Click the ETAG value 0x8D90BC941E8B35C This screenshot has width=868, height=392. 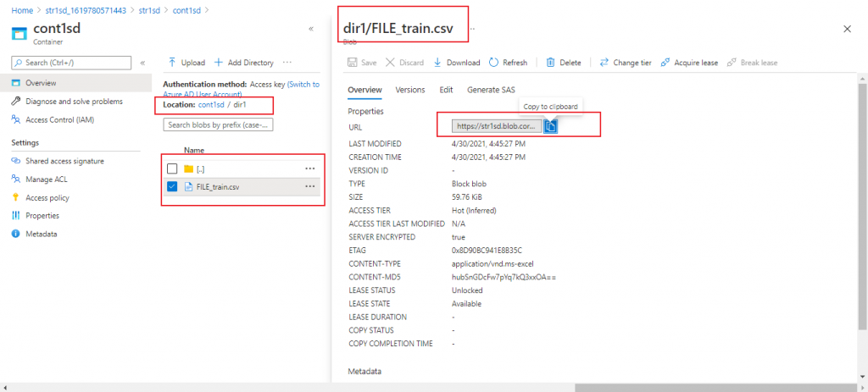click(487, 251)
